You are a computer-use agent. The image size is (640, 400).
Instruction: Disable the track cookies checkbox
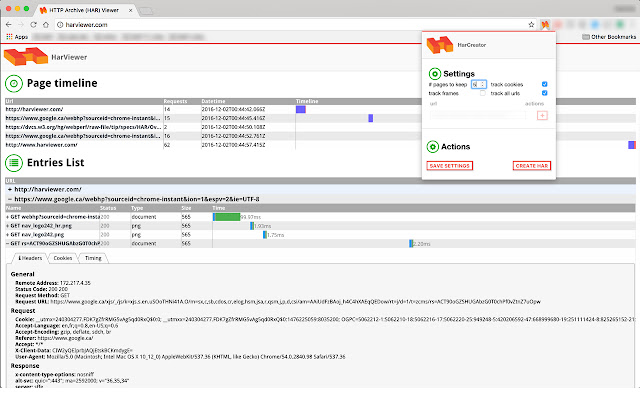pos(544,84)
